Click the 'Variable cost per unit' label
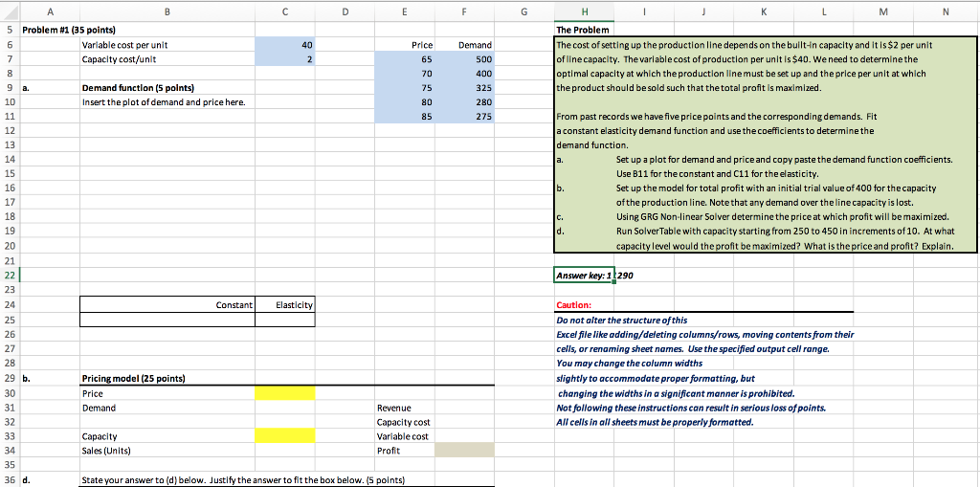The width and height of the screenshot is (980, 487). coord(124,44)
